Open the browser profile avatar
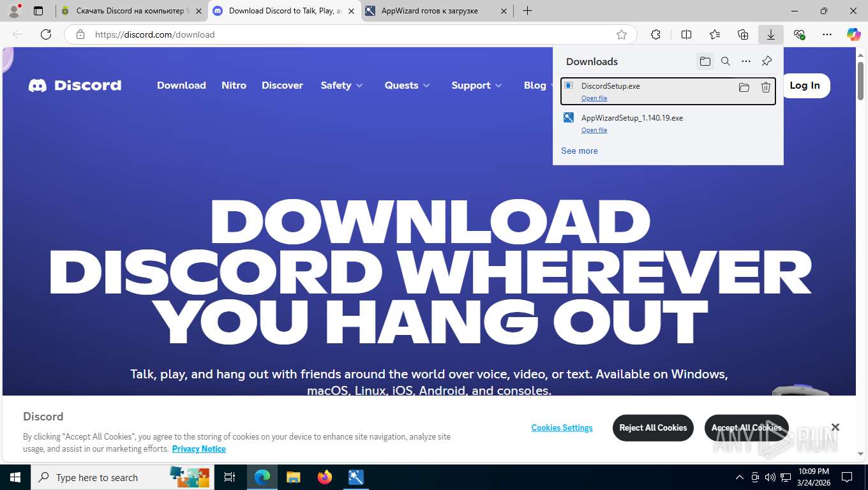868x490 pixels. tap(14, 11)
